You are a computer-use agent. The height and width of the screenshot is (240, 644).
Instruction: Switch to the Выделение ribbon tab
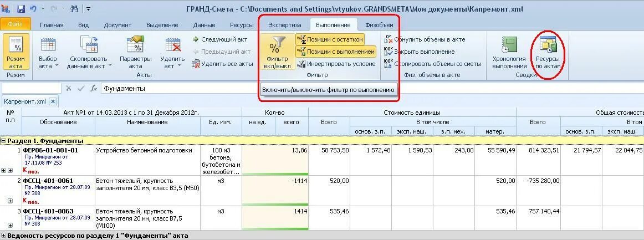(x=162, y=25)
